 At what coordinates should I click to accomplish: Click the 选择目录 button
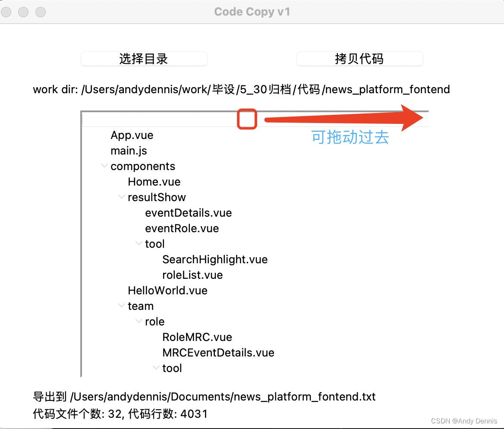pos(144,59)
